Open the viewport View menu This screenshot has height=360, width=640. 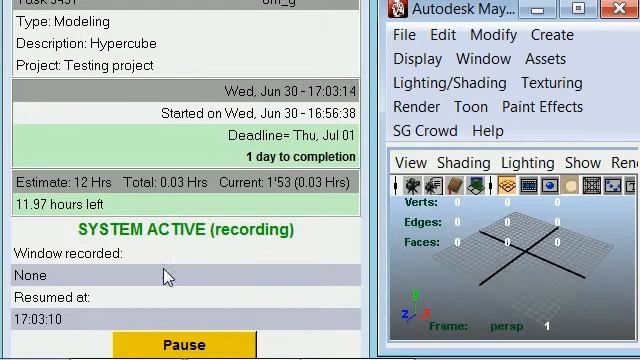pyautogui.click(x=411, y=163)
